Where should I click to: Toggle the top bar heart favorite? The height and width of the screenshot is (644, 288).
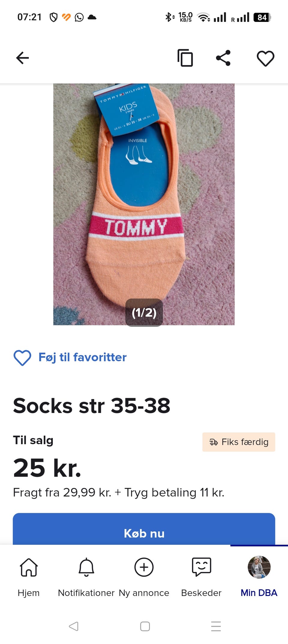(x=265, y=58)
